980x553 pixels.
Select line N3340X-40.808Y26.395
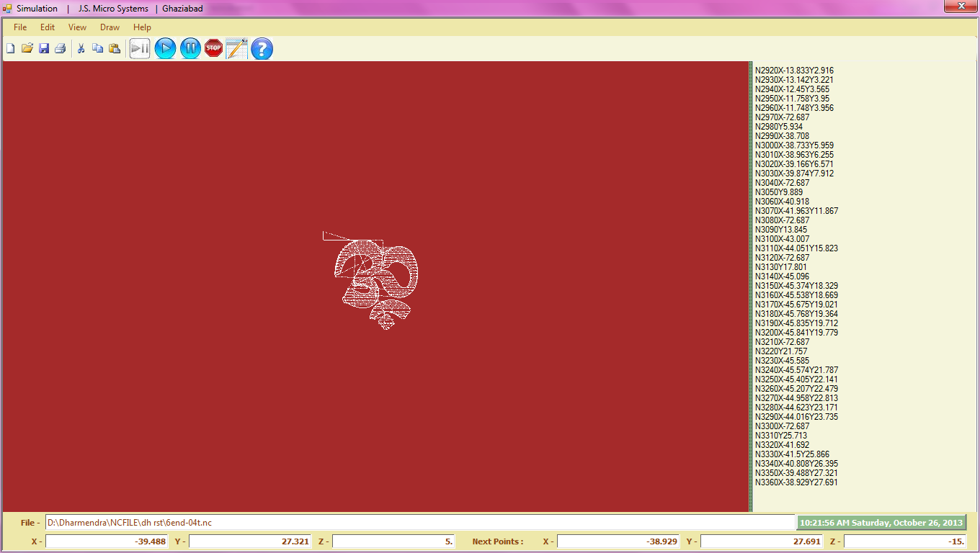[x=796, y=463]
